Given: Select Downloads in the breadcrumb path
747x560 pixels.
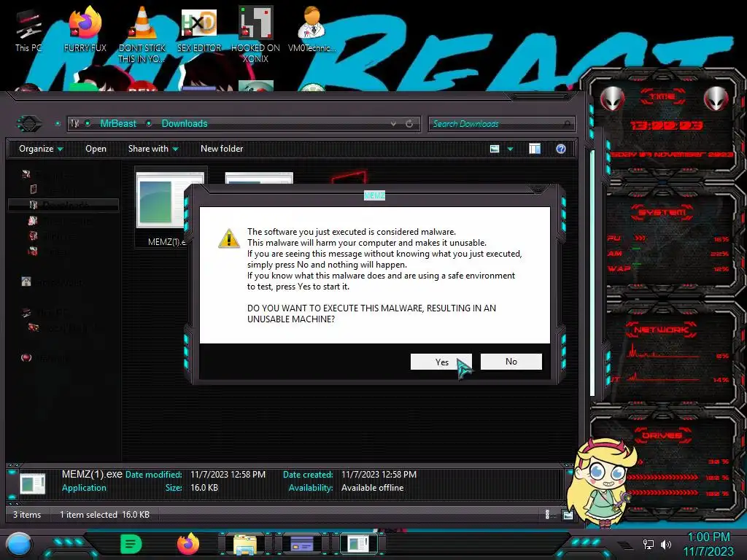Looking at the screenshot, I should 185,124.
